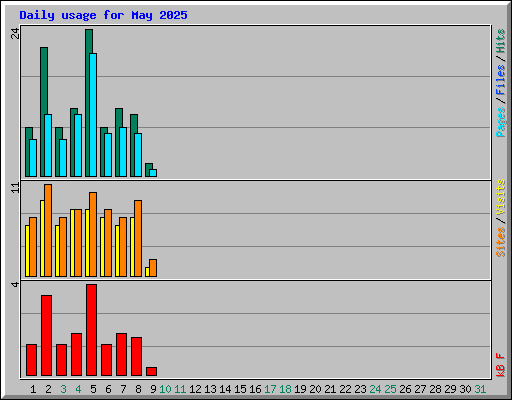
Task: Click green weekend day label '3'
Action: [x=63, y=389]
